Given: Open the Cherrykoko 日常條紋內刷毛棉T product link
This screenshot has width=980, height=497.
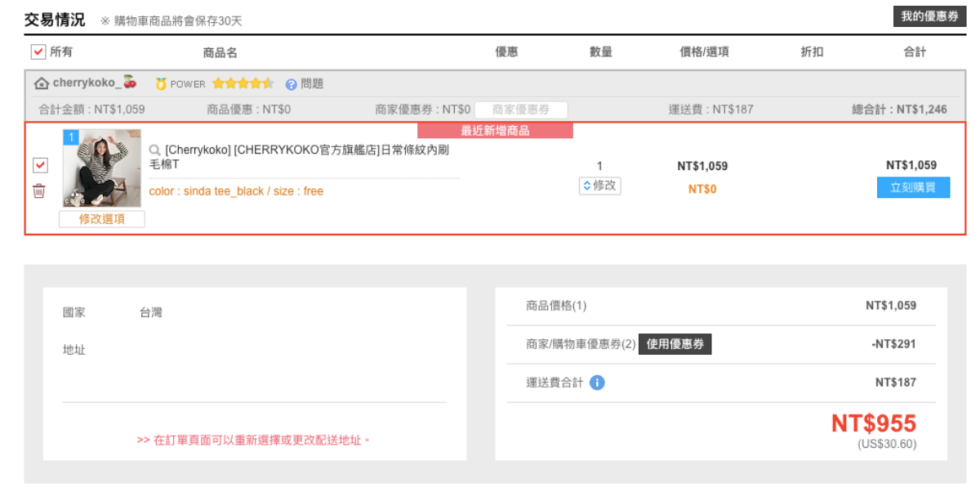Looking at the screenshot, I should click(306, 157).
